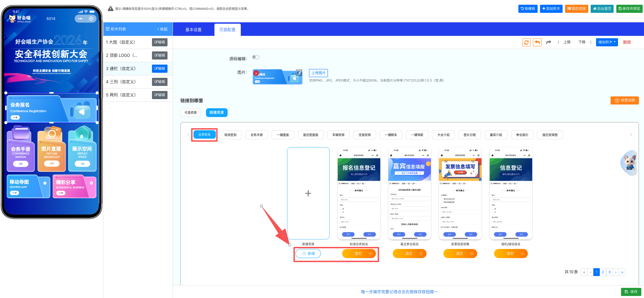Screen dimensions: 644x298
Task: Click the edit pencil icon on image thumbnail
Action: 299,72
